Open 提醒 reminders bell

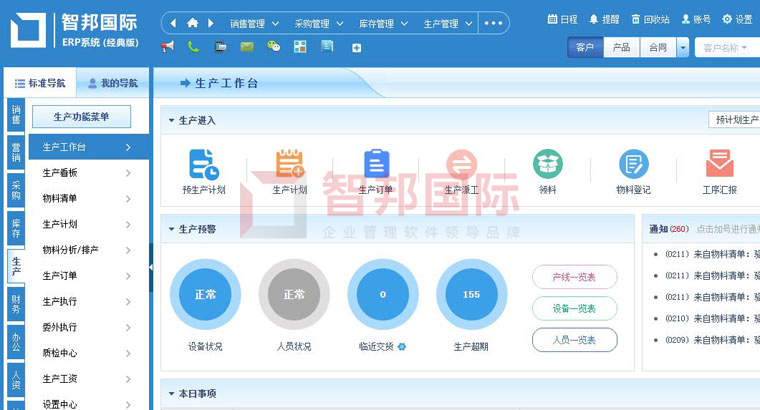click(x=604, y=19)
